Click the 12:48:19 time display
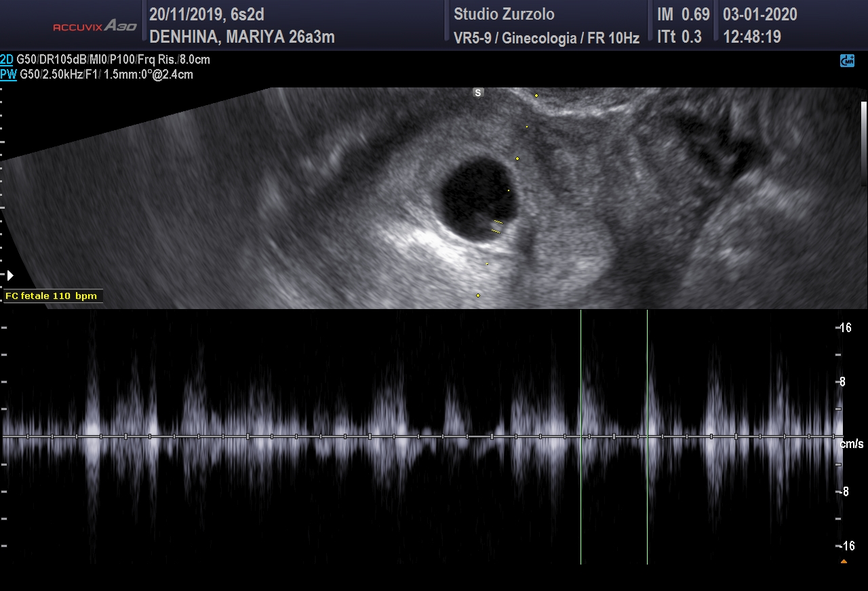 click(x=752, y=37)
